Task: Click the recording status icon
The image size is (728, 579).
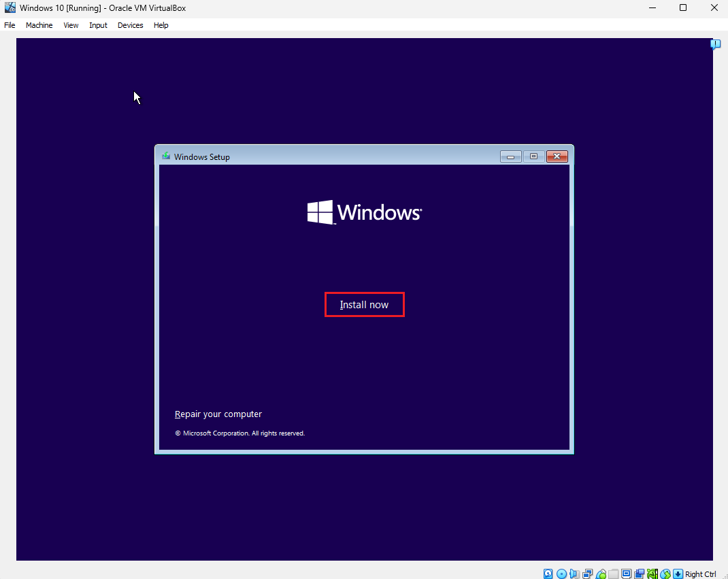Action: [640, 574]
